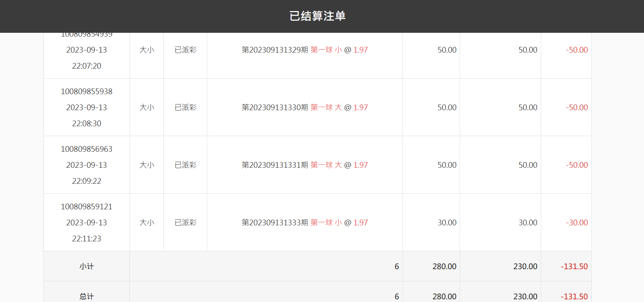Select order number 100809855938
644x302 pixels.
(x=86, y=92)
